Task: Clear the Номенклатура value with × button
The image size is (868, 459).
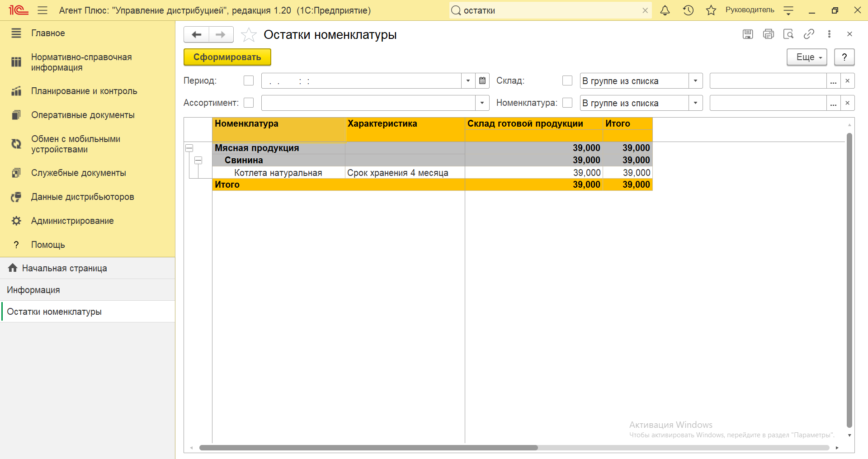Action: (848, 103)
